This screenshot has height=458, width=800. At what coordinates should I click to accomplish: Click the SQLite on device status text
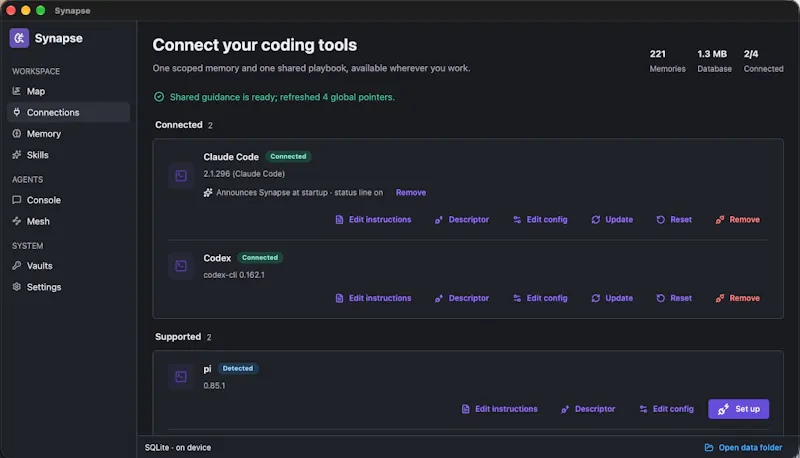point(178,448)
